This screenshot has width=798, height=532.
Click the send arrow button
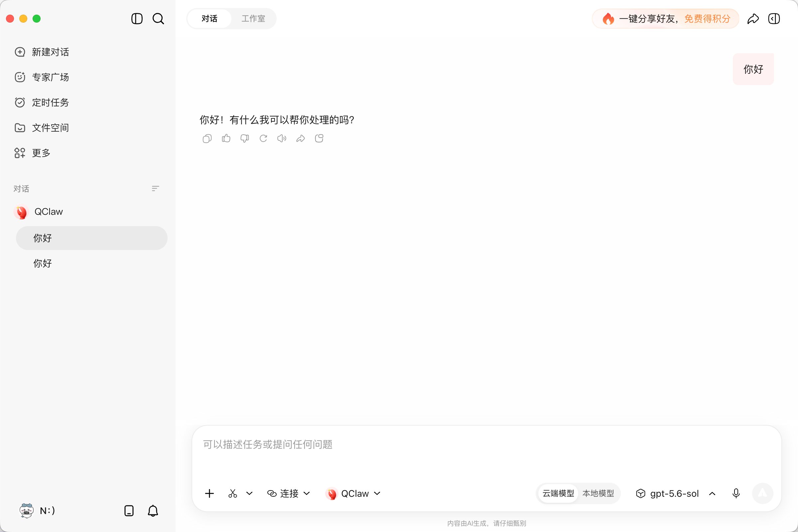[x=762, y=493]
